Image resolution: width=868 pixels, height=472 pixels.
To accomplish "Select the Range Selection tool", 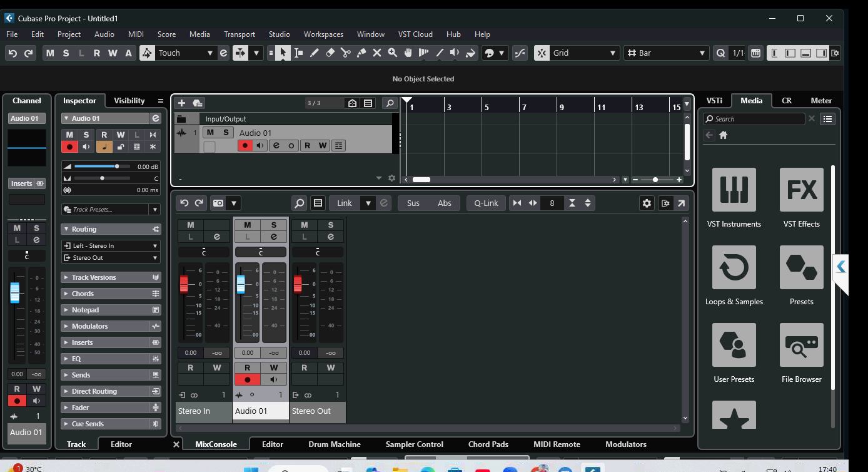I will tap(299, 53).
